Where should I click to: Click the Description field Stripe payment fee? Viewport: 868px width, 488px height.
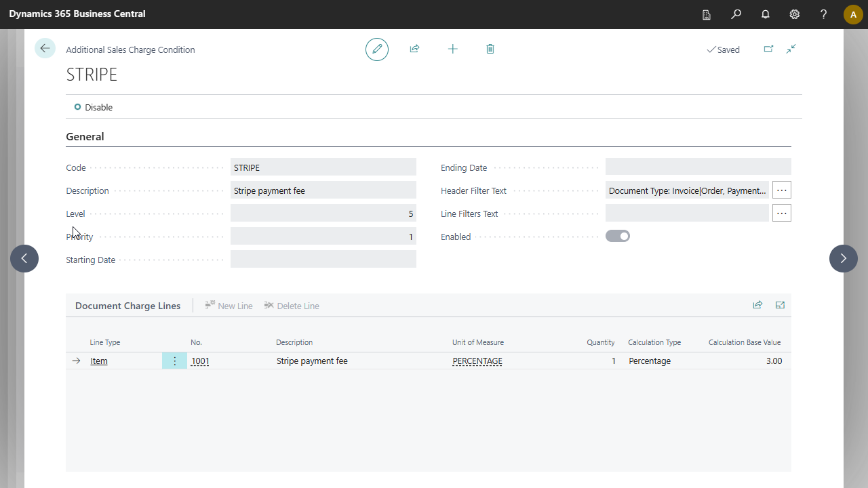tap(323, 190)
